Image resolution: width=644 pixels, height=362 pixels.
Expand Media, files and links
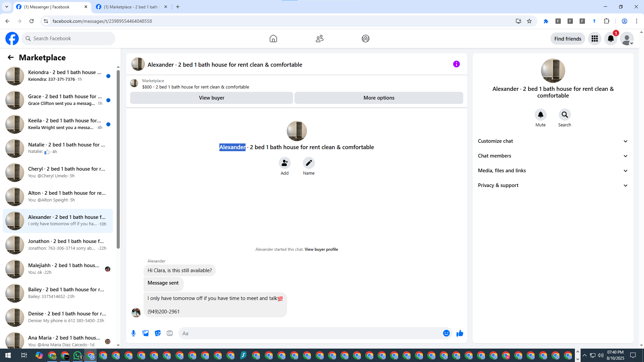tap(553, 171)
